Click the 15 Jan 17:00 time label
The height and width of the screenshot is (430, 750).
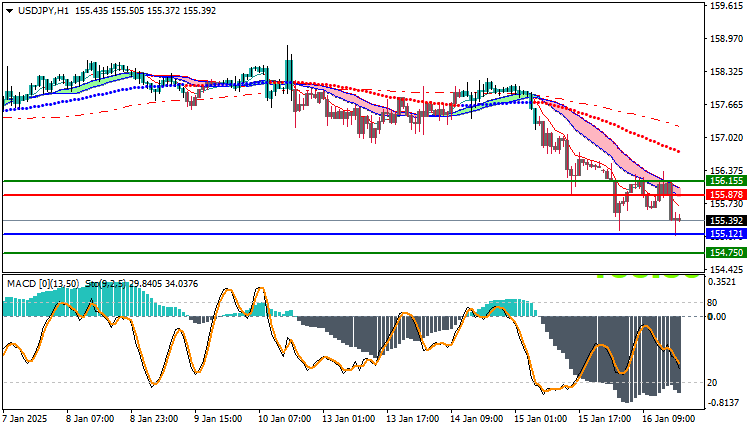pyautogui.click(x=605, y=419)
